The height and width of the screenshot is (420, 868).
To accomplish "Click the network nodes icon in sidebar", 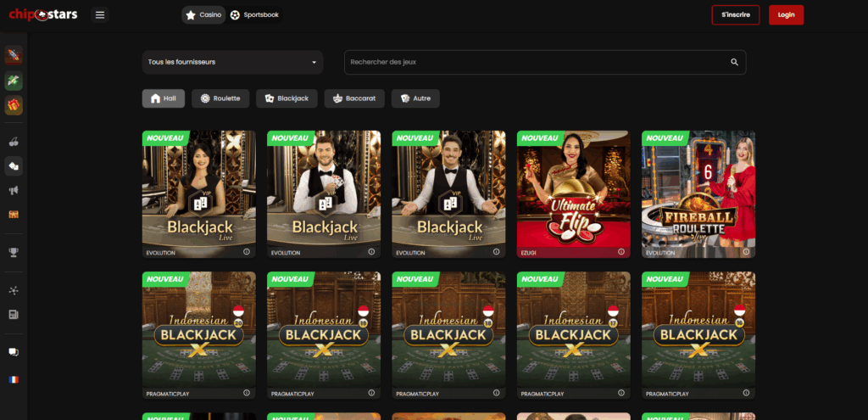I will click(x=14, y=290).
